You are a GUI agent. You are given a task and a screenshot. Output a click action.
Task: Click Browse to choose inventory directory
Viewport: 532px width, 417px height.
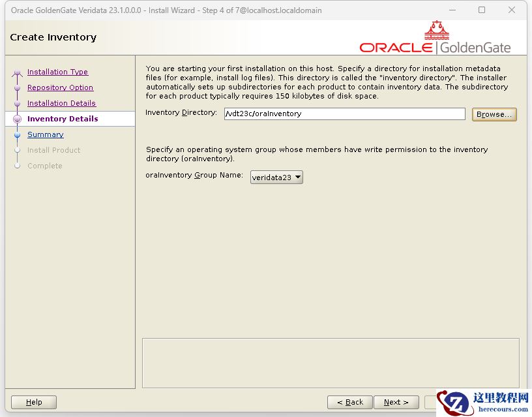pyautogui.click(x=494, y=114)
